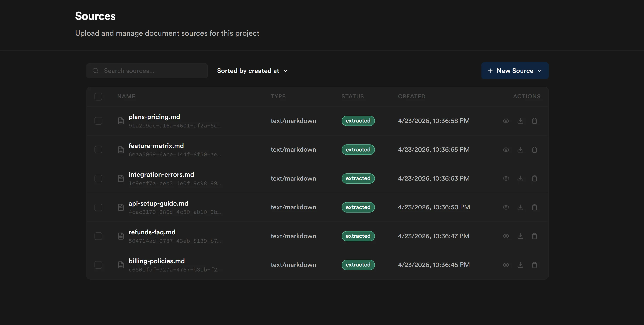This screenshot has width=644, height=325.
Task: Focus the Search sources field
Action: [x=147, y=71]
